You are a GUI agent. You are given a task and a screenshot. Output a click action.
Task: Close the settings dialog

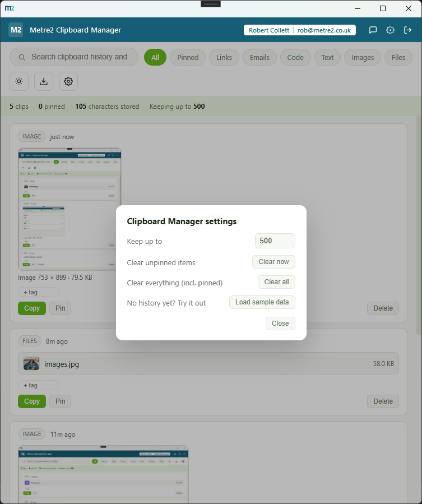click(x=280, y=323)
